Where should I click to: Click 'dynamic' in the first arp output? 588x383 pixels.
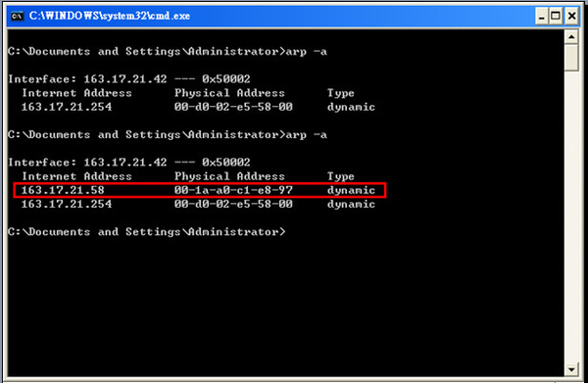tap(351, 108)
